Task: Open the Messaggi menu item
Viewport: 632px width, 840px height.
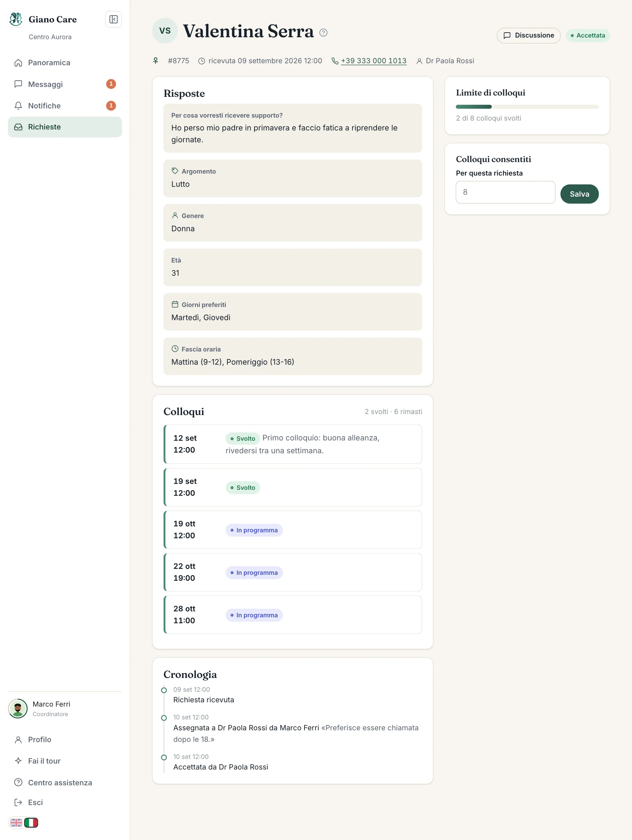Action: click(x=65, y=84)
